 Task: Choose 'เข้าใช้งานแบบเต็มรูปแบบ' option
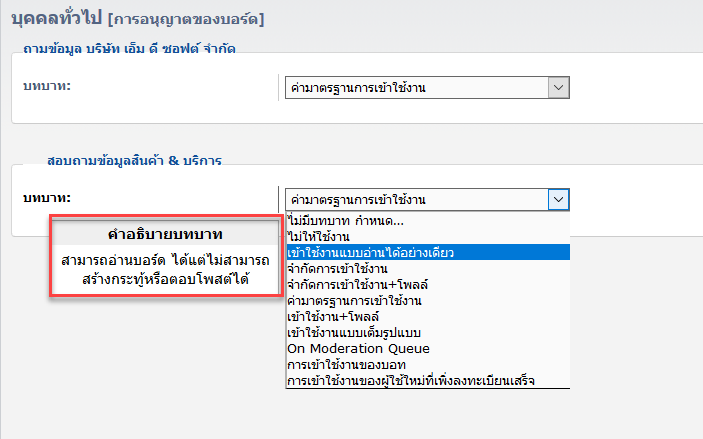point(349,333)
